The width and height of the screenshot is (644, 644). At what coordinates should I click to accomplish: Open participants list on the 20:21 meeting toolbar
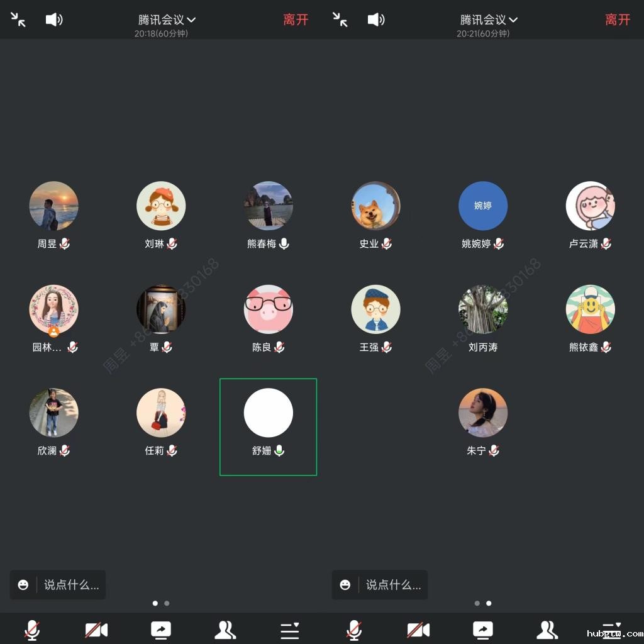(x=547, y=630)
